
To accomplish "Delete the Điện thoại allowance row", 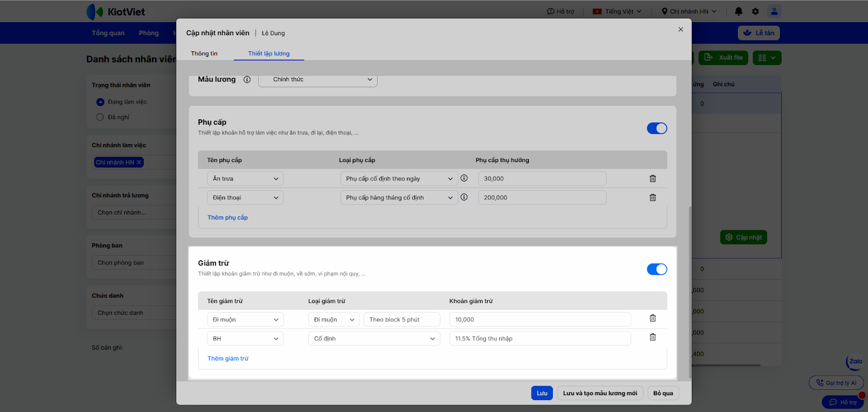I will point(653,197).
